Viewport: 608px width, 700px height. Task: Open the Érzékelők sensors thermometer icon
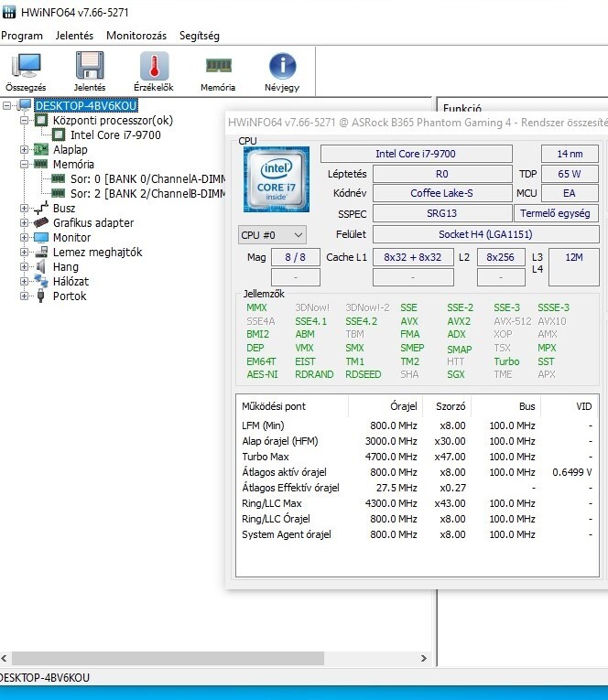pos(154,71)
